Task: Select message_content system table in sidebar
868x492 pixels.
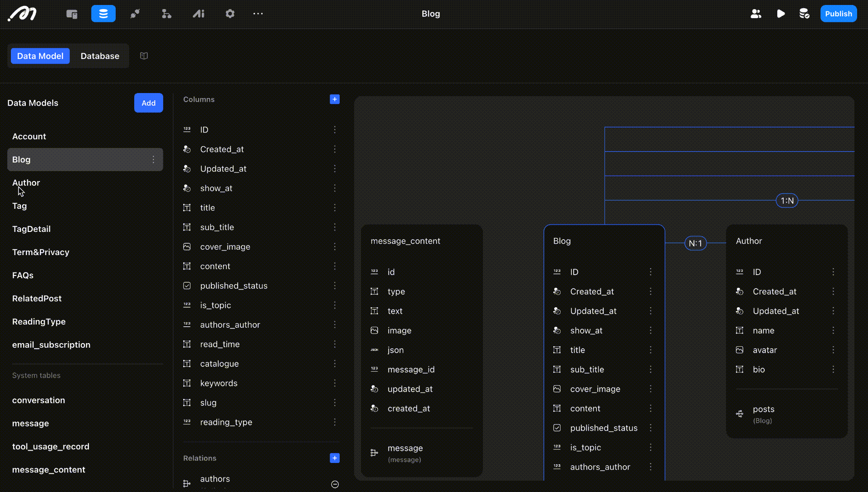Action: coord(49,469)
